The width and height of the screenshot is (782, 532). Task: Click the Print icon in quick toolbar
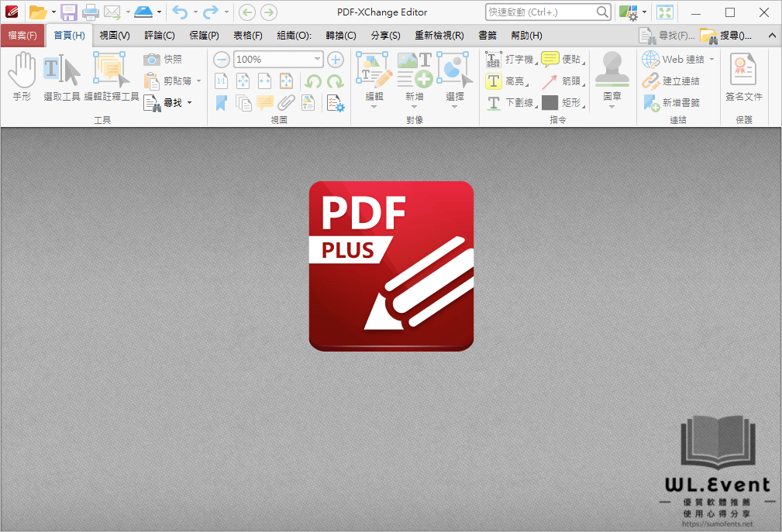tap(90, 12)
